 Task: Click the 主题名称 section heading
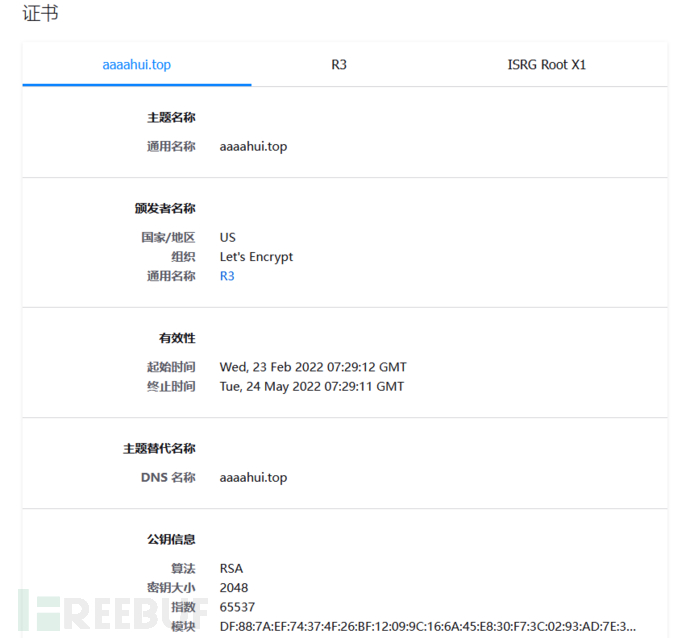tap(171, 117)
